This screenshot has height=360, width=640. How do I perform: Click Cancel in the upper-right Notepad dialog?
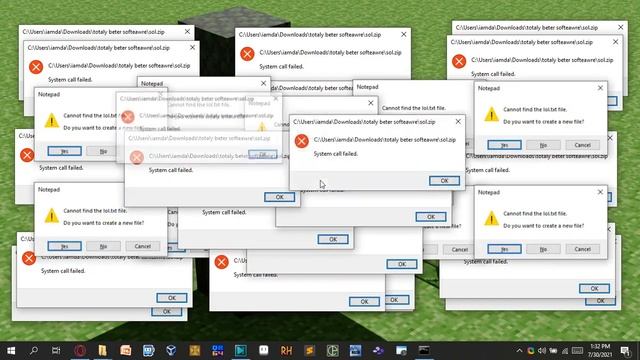click(582, 145)
